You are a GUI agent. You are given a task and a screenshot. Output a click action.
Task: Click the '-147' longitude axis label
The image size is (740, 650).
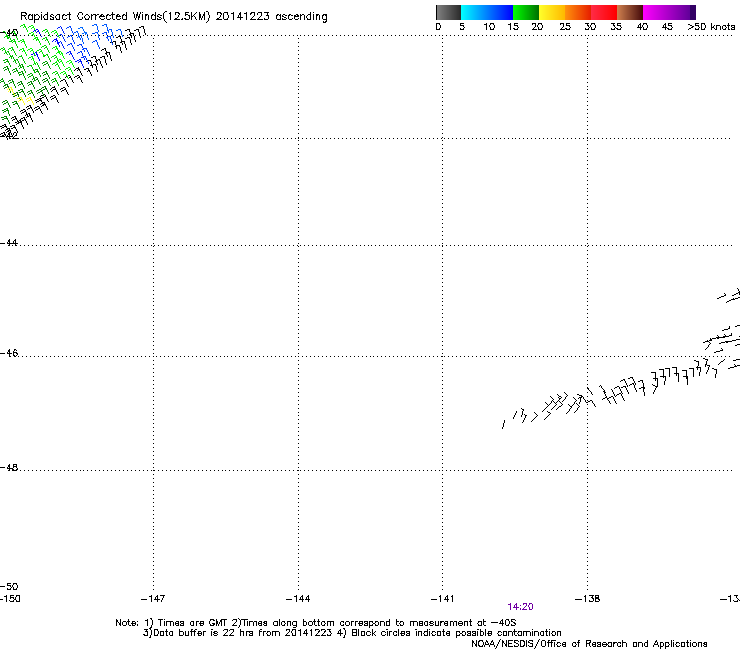153,599
